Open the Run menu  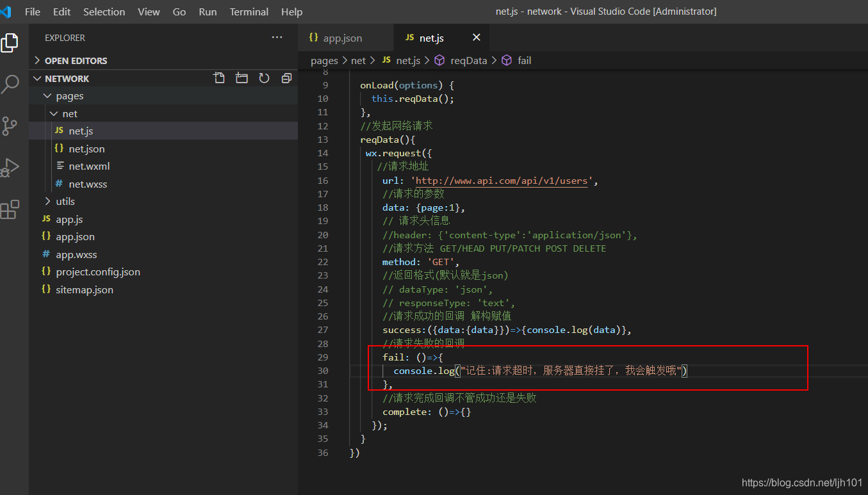point(208,12)
